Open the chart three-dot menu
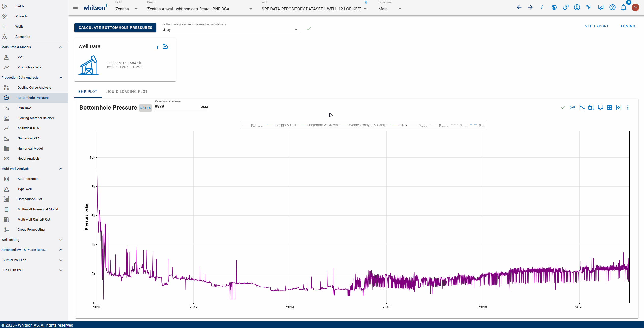644x328 pixels. (628, 107)
